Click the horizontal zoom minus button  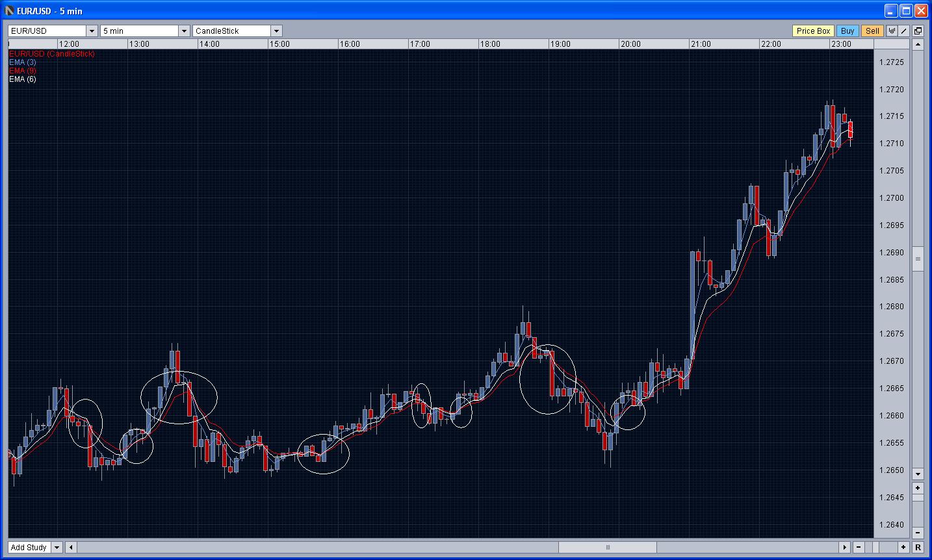(x=859, y=548)
